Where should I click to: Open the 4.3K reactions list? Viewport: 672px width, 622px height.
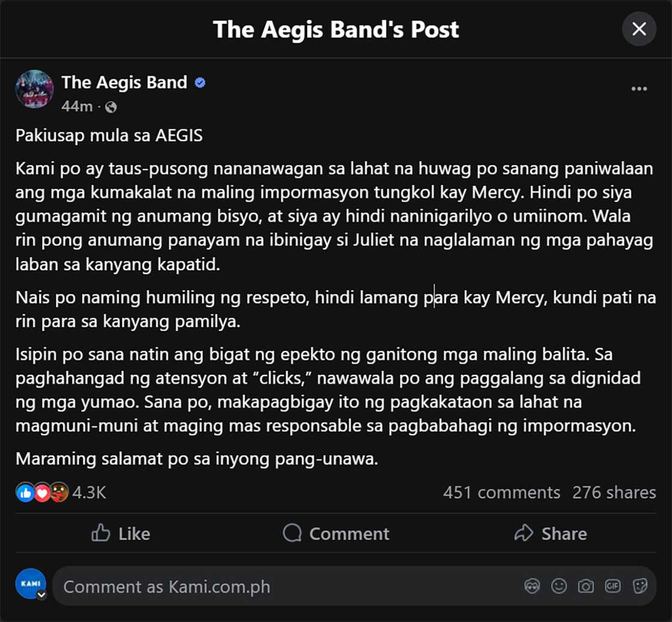89,492
